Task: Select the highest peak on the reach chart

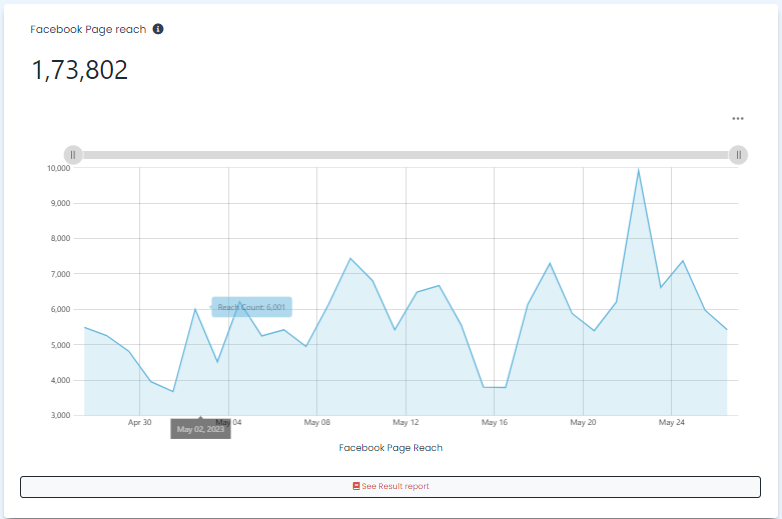Action: [638, 170]
